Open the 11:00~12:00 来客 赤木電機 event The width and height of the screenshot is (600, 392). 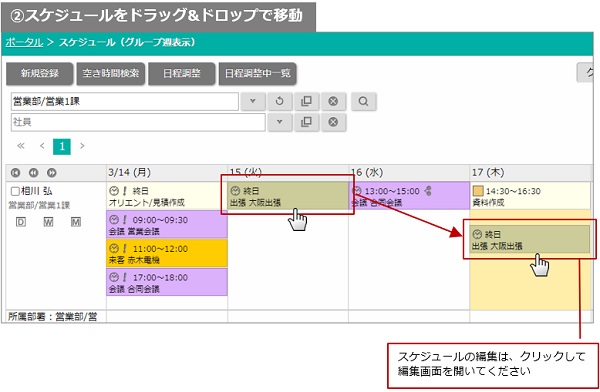click(167, 253)
